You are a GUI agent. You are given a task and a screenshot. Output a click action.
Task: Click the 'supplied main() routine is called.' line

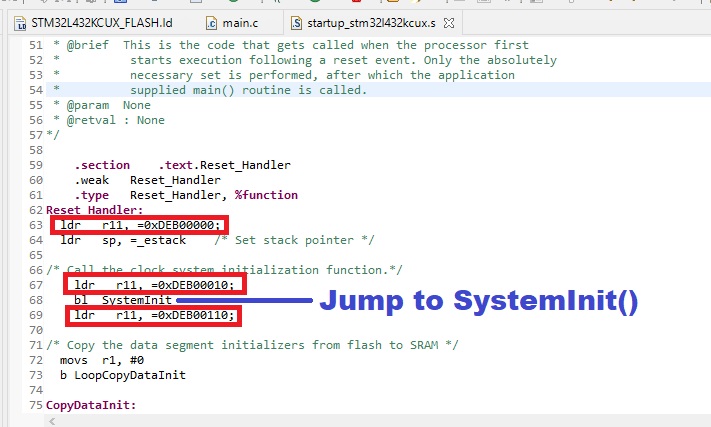[248, 90]
